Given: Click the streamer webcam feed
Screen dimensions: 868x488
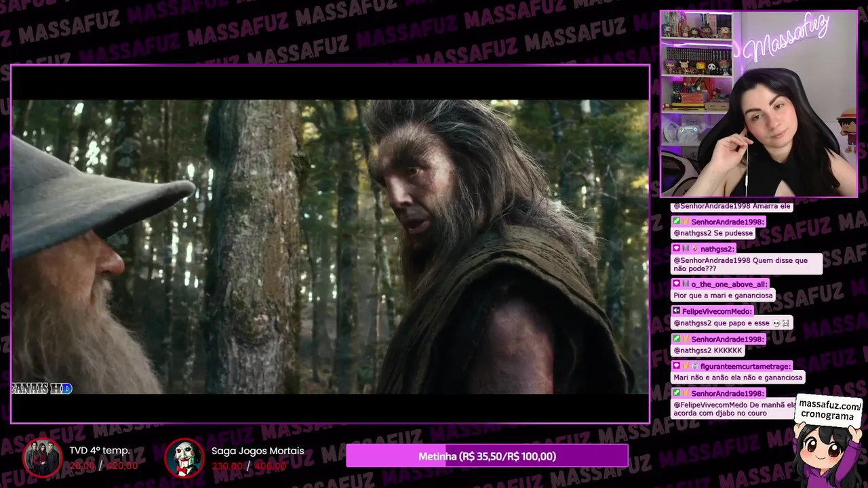Looking at the screenshot, I should [759, 104].
